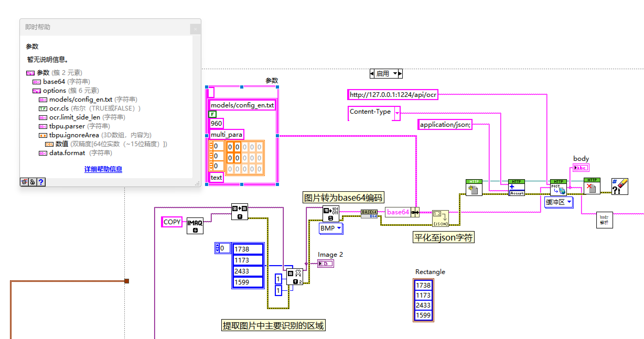This screenshot has height=339, width=644.
Task: Click the blue question mark help button
Action: pyautogui.click(x=41, y=182)
